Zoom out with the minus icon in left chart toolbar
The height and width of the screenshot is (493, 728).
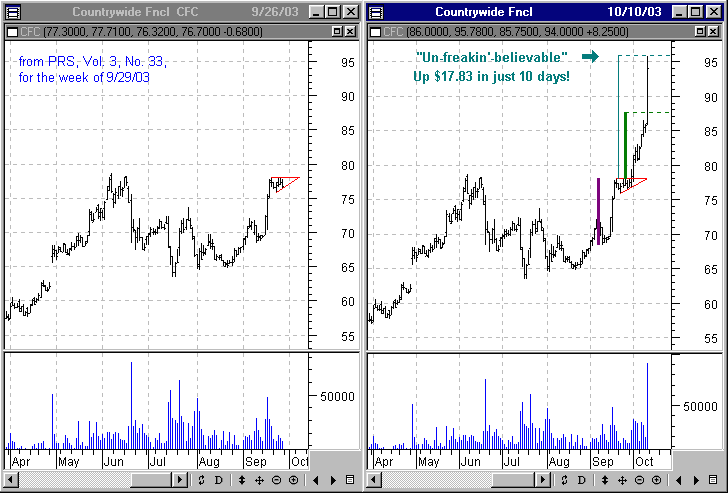click(276, 480)
